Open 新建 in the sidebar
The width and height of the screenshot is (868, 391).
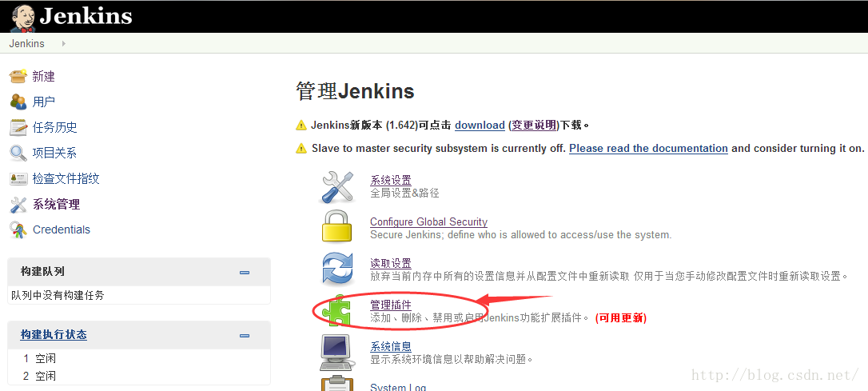44,77
